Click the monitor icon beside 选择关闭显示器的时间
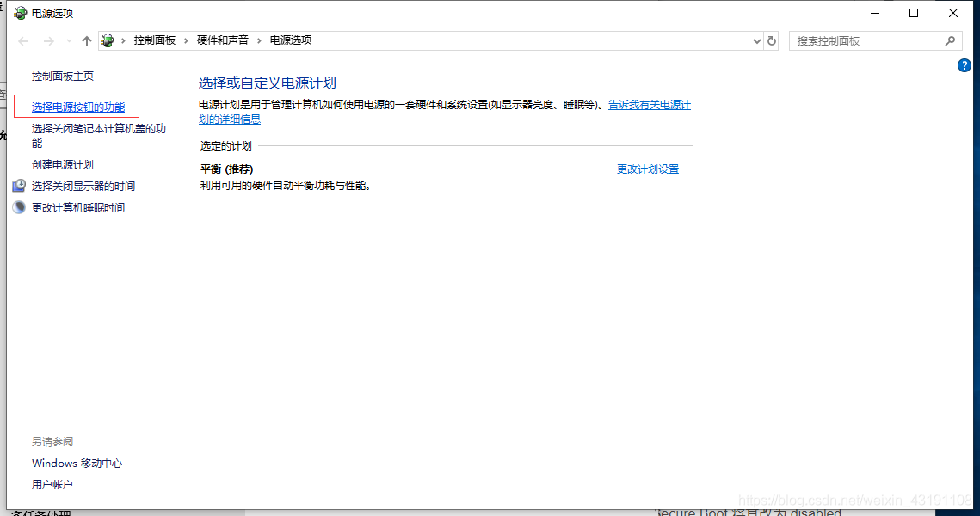The width and height of the screenshot is (980, 516). click(19, 186)
